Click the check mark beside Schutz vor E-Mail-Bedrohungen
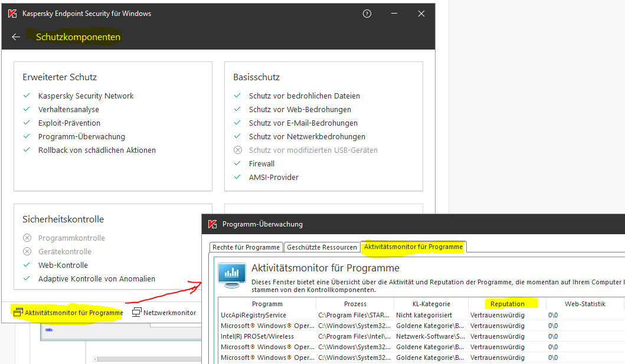 237,123
